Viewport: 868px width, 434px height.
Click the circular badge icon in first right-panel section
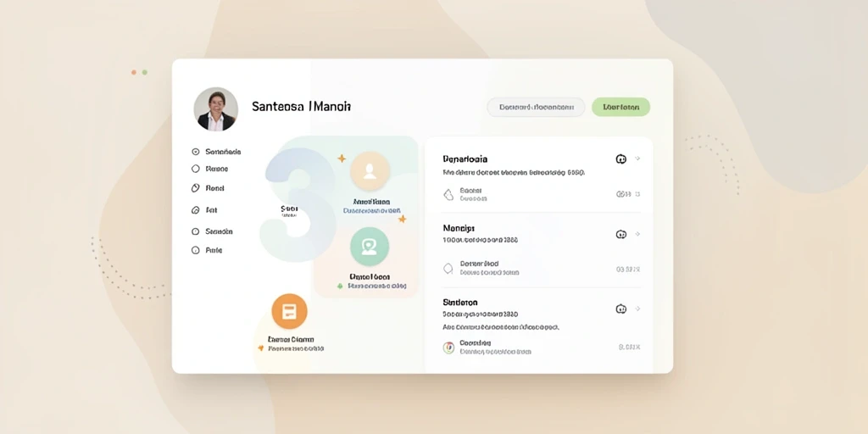click(x=621, y=159)
